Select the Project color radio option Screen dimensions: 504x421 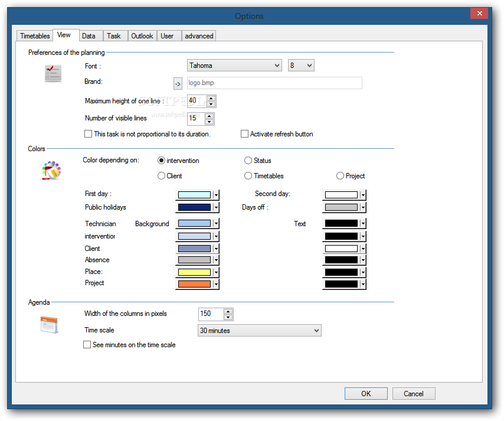click(x=340, y=176)
